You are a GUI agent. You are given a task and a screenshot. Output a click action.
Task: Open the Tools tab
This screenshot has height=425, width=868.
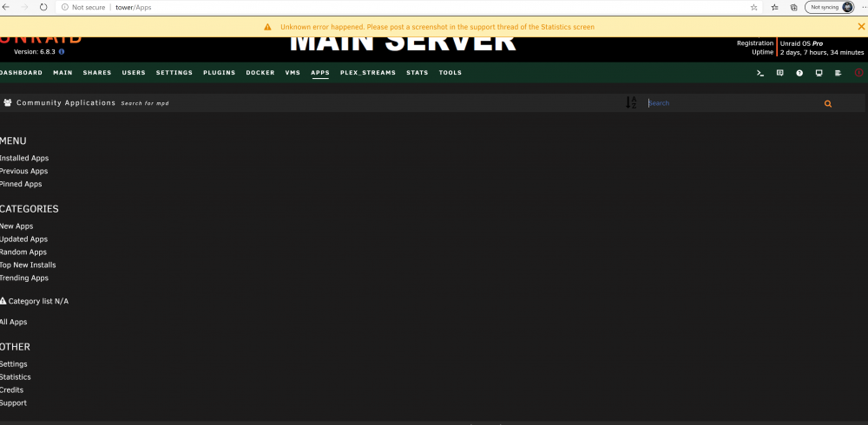[450, 73]
